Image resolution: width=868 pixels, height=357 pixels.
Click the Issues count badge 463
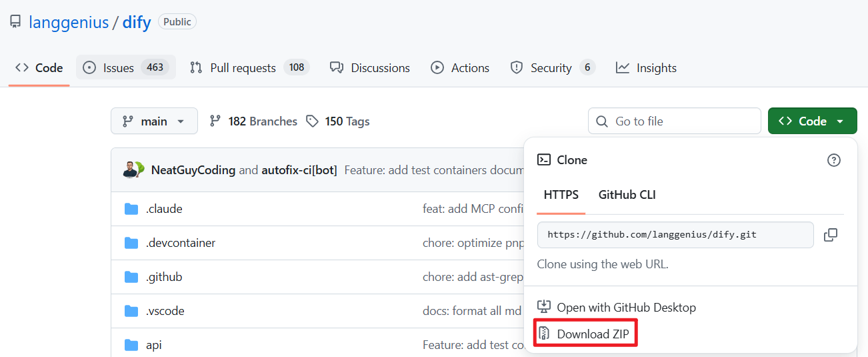pyautogui.click(x=155, y=67)
